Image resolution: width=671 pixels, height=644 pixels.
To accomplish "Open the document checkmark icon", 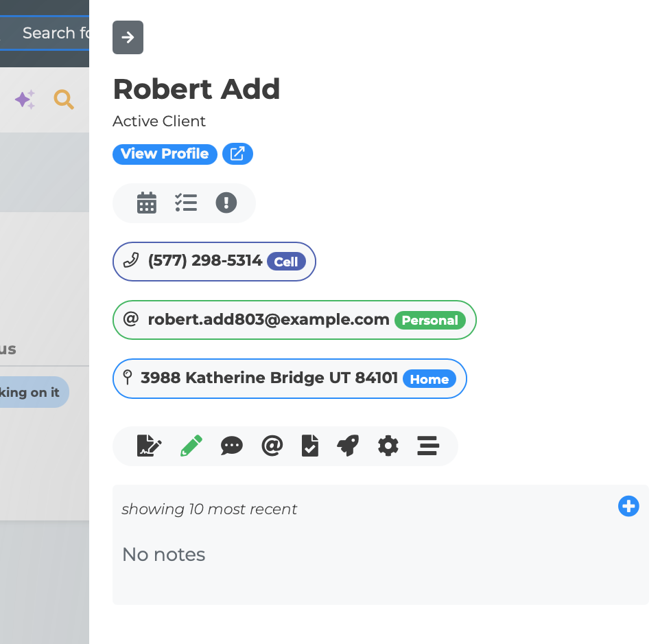I will [310, 446].
